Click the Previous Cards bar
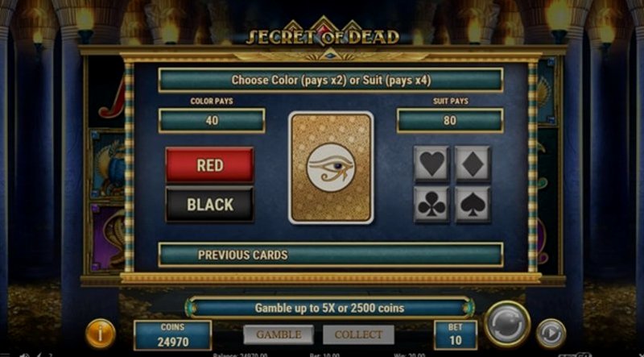644x357 pixels. pos(331,255)
